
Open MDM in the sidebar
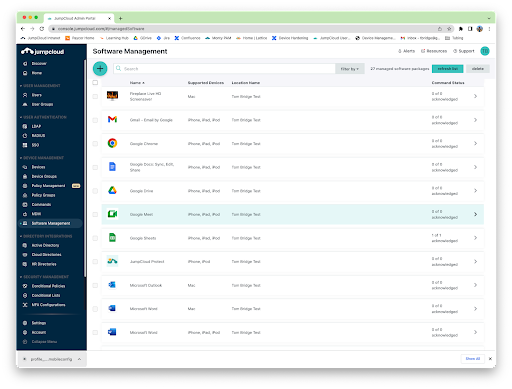coord(36,214)
